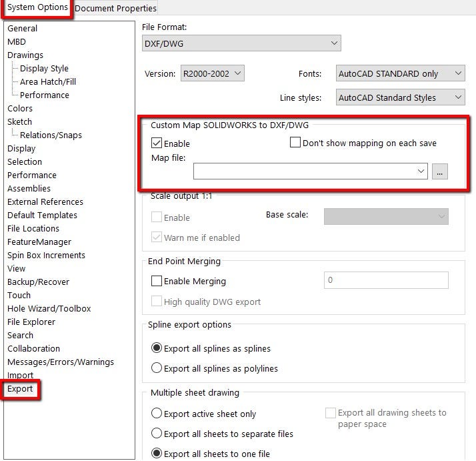Switch to the System Options tab
The width and height of the screenshot is (476, 461).
(37, 7)
